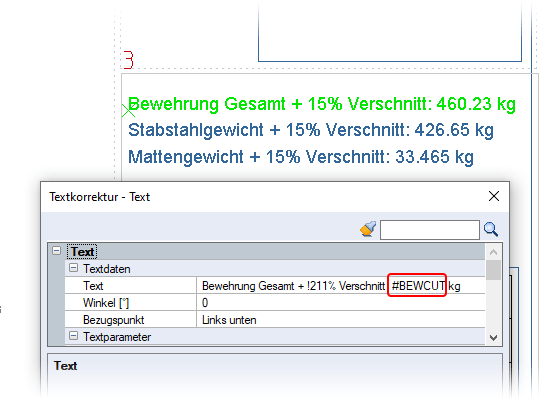This screenshot has height=398, width=548.
Task: Select the Bezugspunkt property label
Action: point(130,320)
